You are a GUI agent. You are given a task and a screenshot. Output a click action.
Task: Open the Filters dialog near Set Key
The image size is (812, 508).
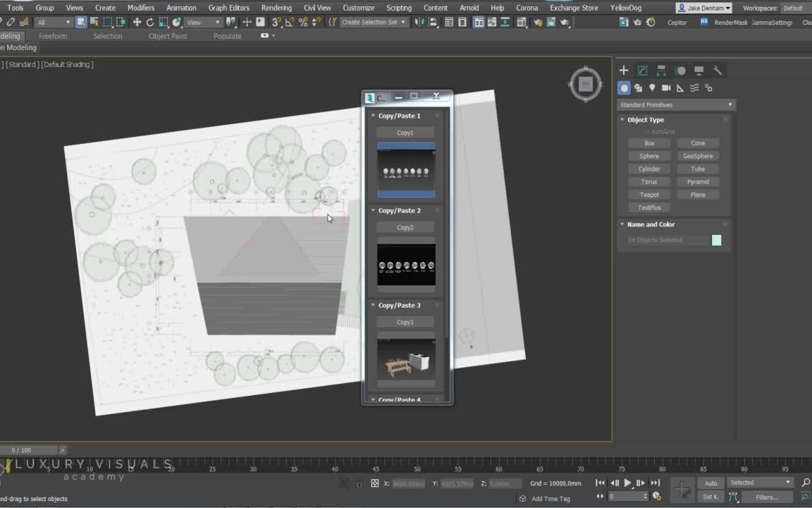click(x=767, y=497)
